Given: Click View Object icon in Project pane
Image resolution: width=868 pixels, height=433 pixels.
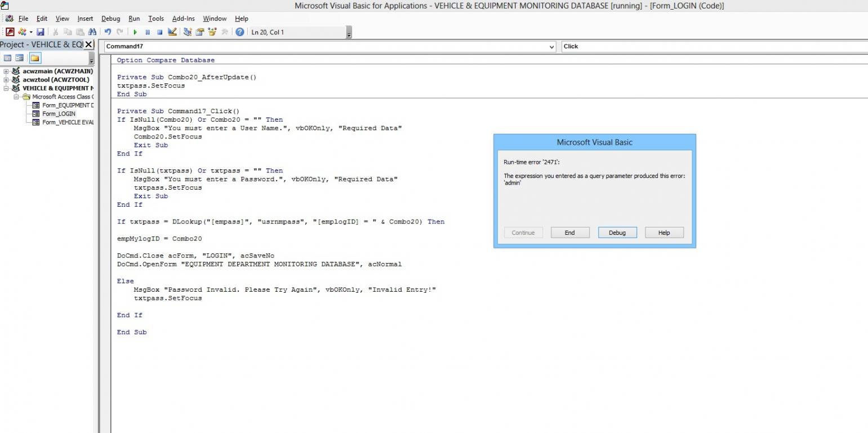Looking at the screenshot, I should pyautogui.click(x=19, y=58).
